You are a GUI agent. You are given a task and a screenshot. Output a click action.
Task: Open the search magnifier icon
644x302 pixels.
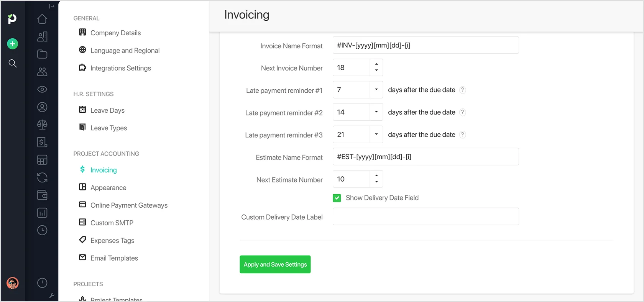point(13,63)
